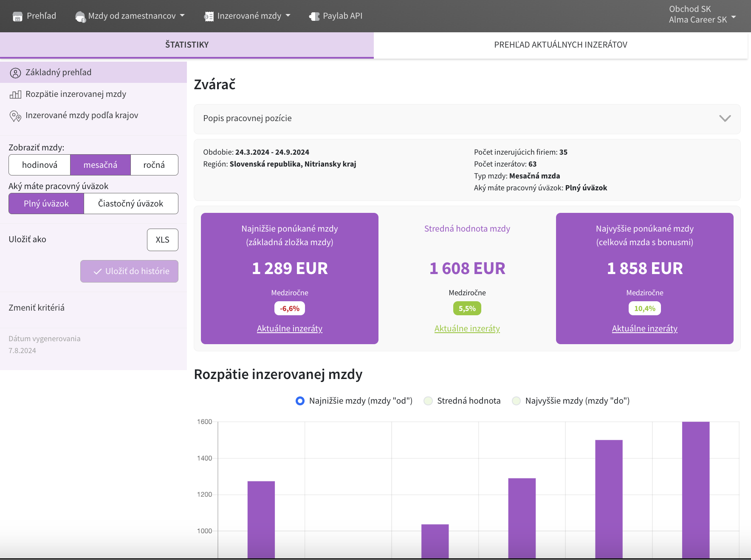Open Aktuálne inzeráty under Najvyššie ponúkané mzdy
This screenshot has height=560, width=751.
[645, 328]
